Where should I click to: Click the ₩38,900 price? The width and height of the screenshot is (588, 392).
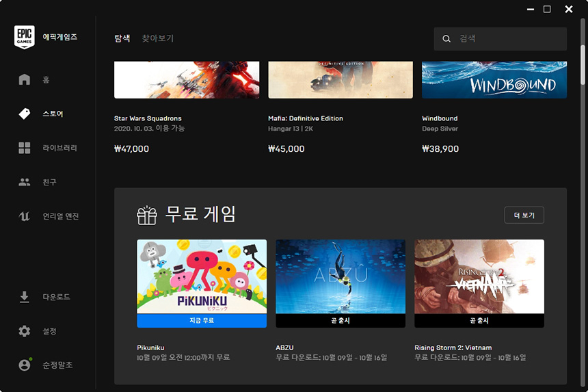[440, 149]
